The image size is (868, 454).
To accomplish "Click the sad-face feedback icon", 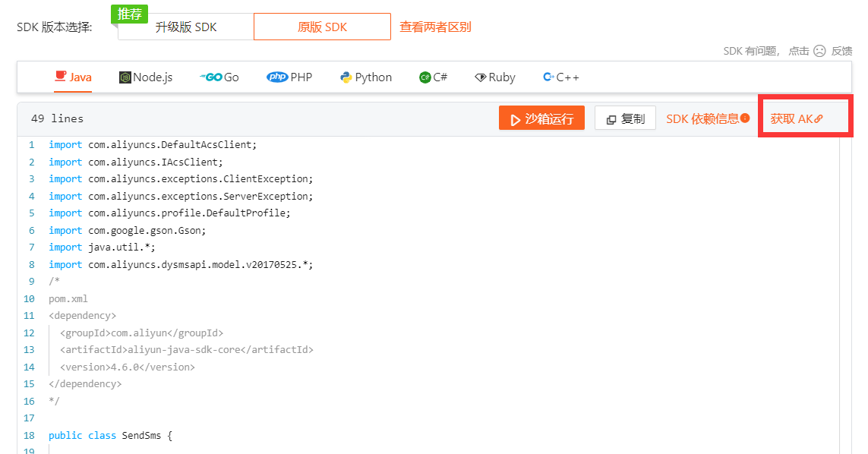I will (x=819, y=51).
